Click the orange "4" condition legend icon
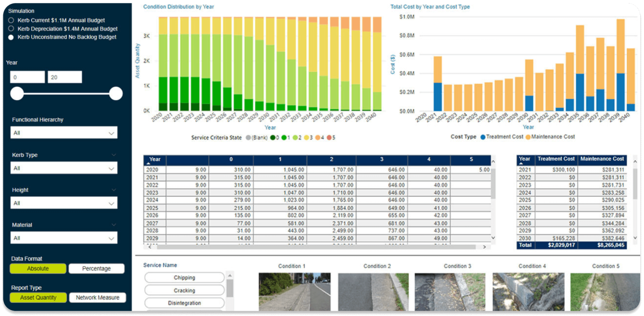Viewport: 644px width, 316px height. [x=316, y=137]
